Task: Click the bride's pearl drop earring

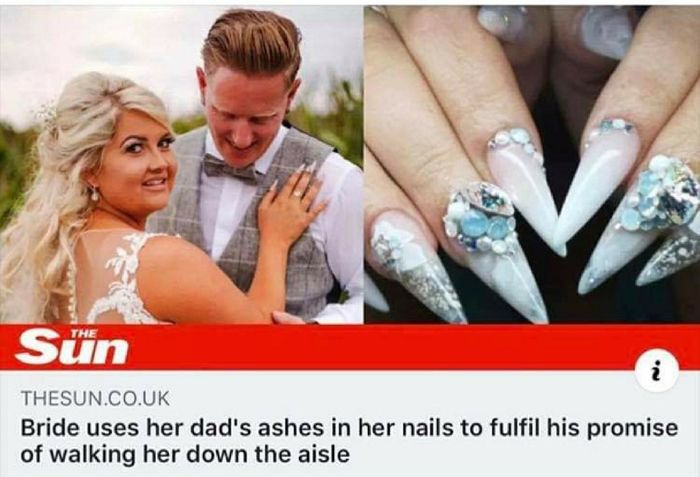Action: (x=94, y=194)
